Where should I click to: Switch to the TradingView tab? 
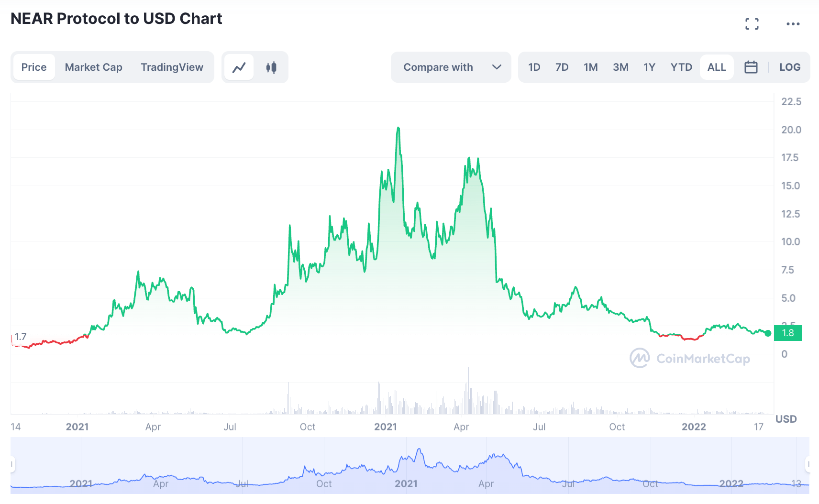tap(172, 67)
